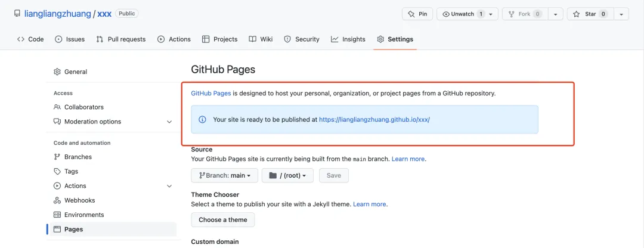Screen dimensions: 644x248
Task: Click the server icon beside Environments
Action: pyautogui.click(x=57, y=215)
